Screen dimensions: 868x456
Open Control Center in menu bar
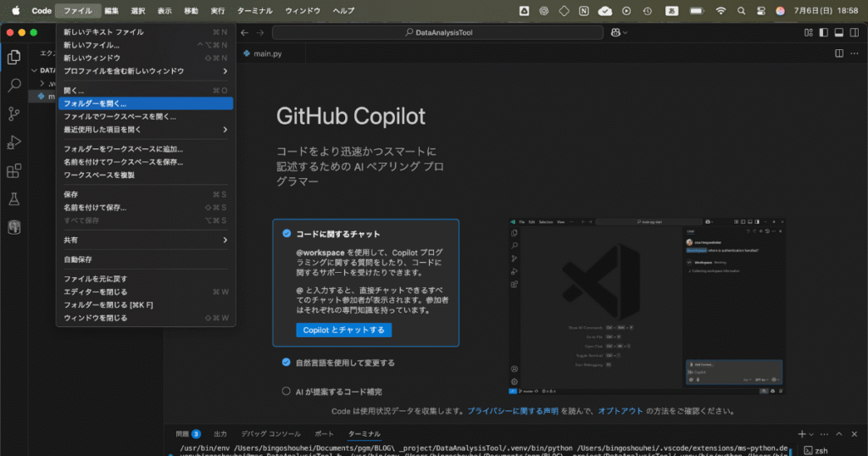(x=761, y=10)
